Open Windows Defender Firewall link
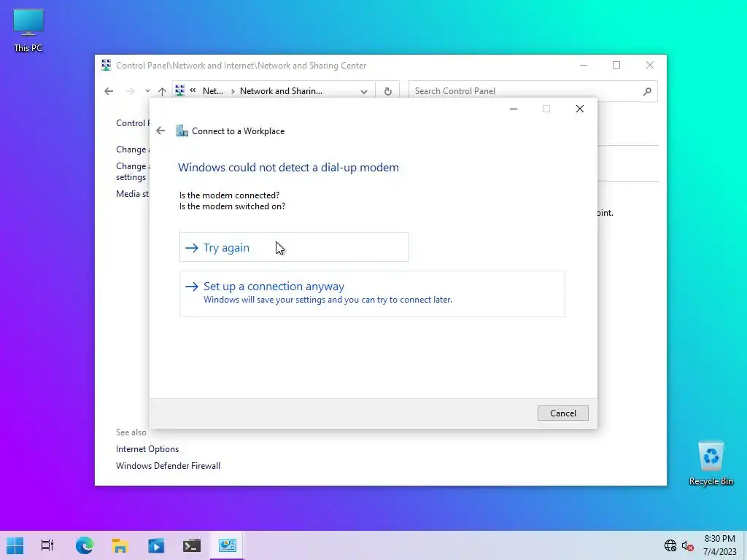 tap(169, 466)
